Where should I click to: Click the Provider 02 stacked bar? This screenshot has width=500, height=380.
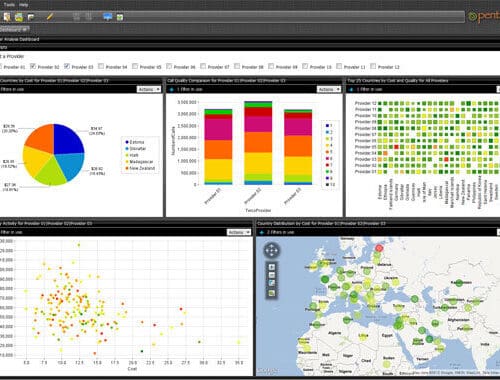pos(258,143)
